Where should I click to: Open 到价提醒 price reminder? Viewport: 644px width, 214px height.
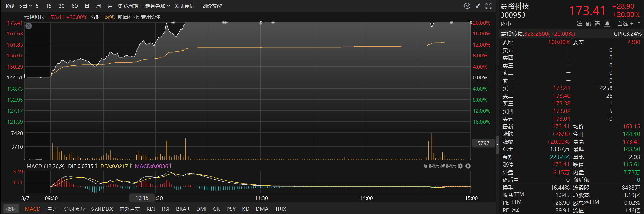[x=212, y=6]
